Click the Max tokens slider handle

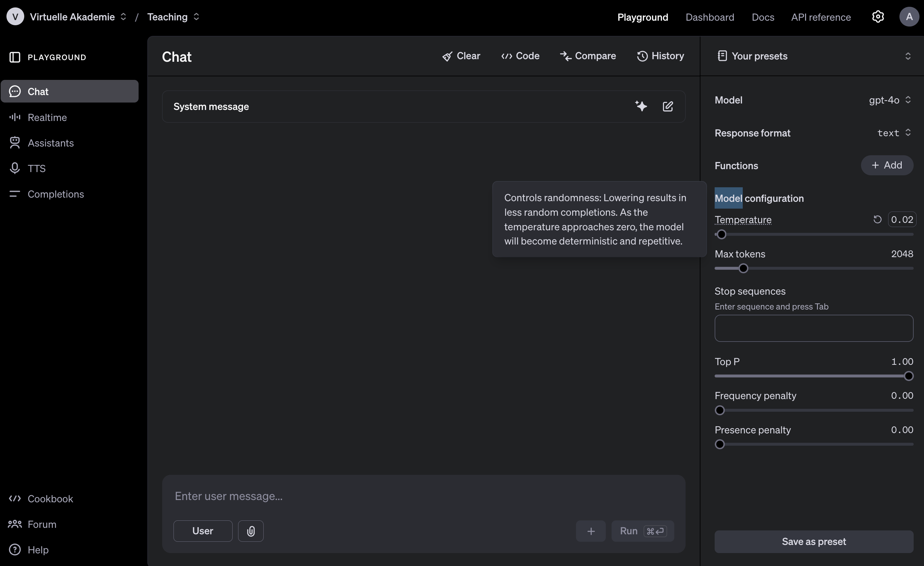[x=743, y=268]
